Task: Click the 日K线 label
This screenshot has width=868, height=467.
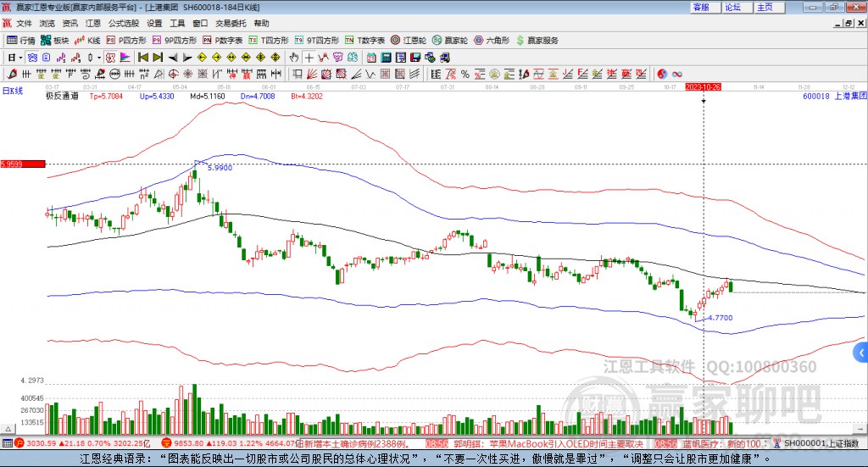Action: [12, 90]
